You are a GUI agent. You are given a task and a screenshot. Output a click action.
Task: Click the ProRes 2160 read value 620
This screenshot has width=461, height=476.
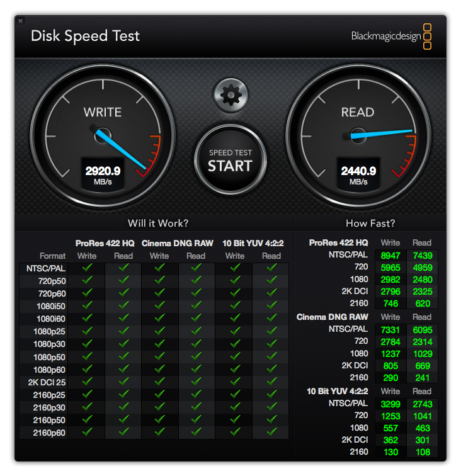[423, 303]
